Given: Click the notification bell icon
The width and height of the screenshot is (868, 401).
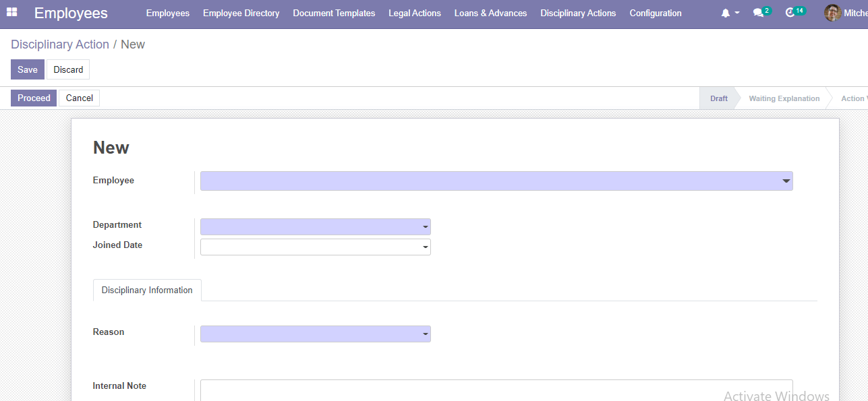Looking at the screenshot, I should coord(726,13).
